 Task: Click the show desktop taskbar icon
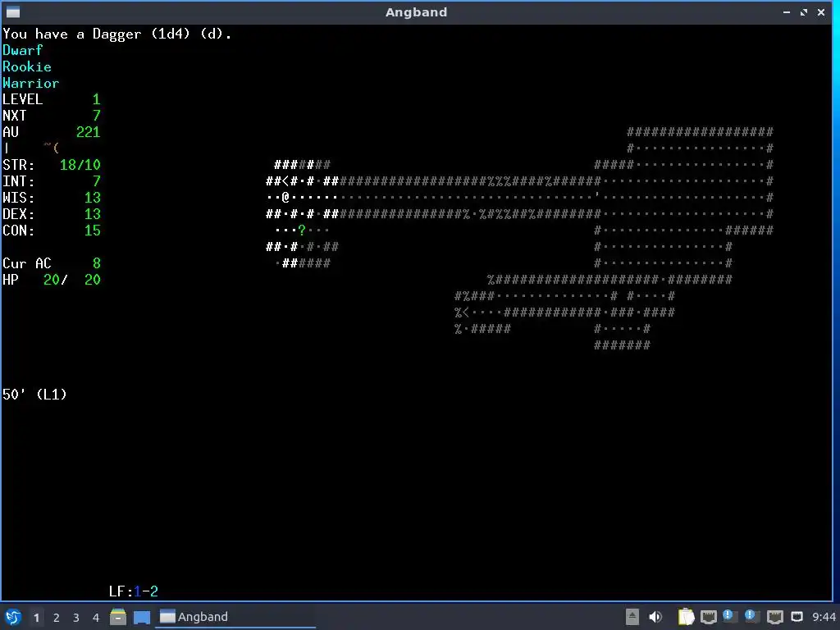click(142, 617)
